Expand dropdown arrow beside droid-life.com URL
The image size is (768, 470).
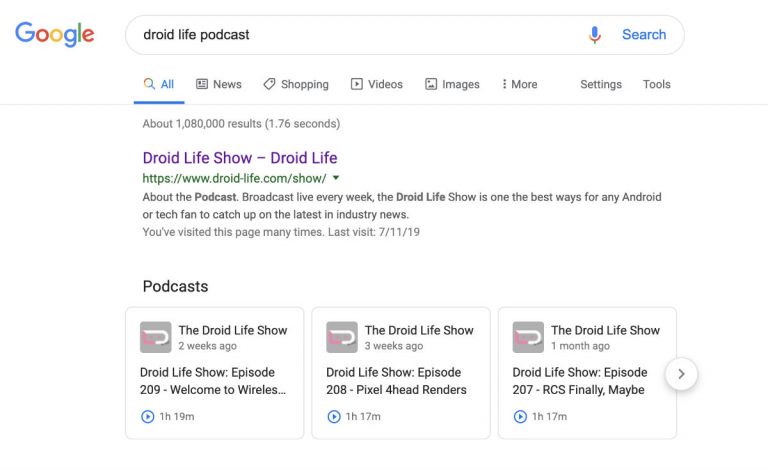click(x=336, y=178)
